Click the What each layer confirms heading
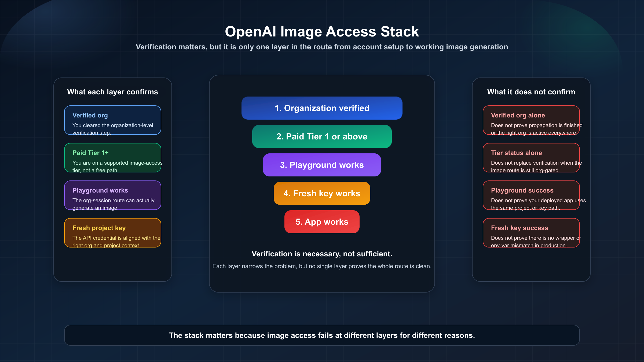Screen dimensions: 644x362 click(x=112, y=92)
